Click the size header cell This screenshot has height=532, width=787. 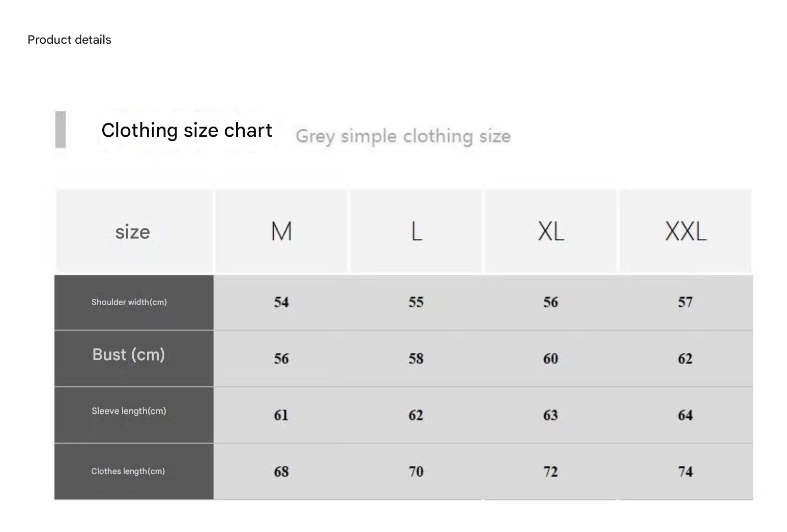pos(133,232)
